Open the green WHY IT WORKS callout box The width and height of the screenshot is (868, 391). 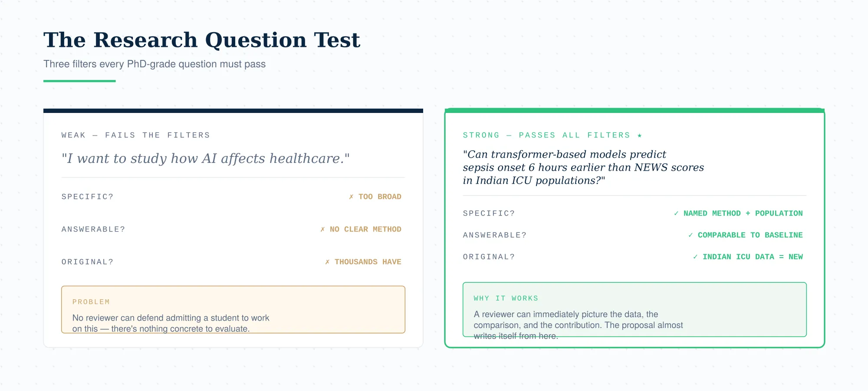tap(635, 309)
